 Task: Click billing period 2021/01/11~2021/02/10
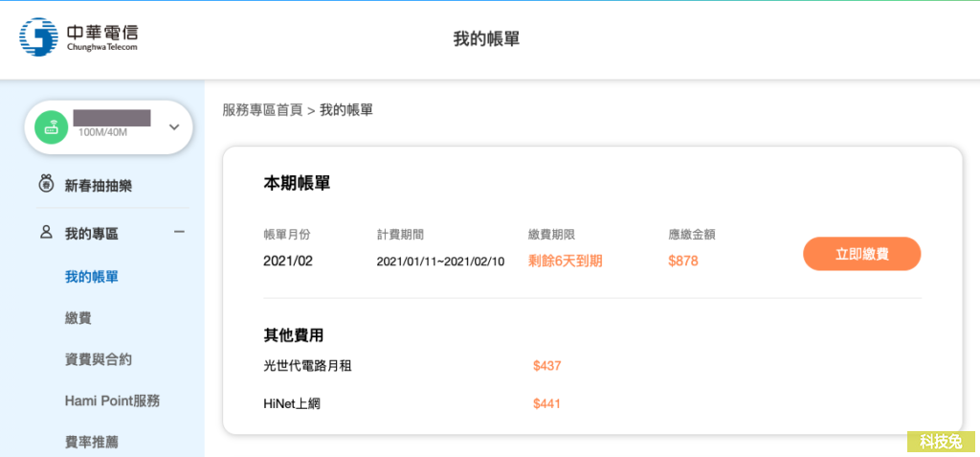point(440,262)
